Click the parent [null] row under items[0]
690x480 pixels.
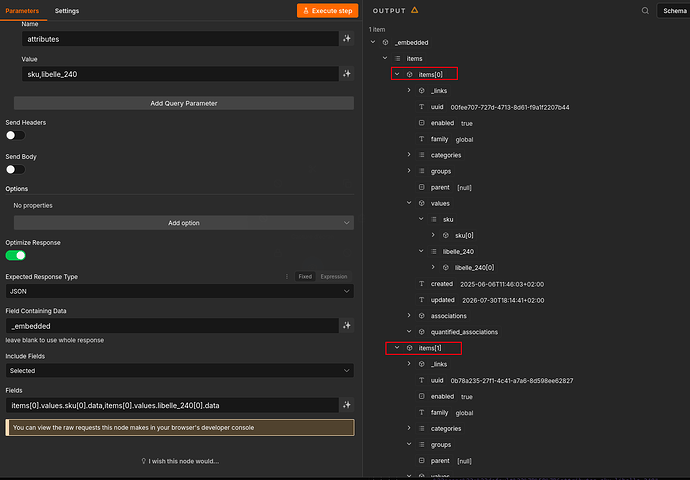(x=445, y=187)
